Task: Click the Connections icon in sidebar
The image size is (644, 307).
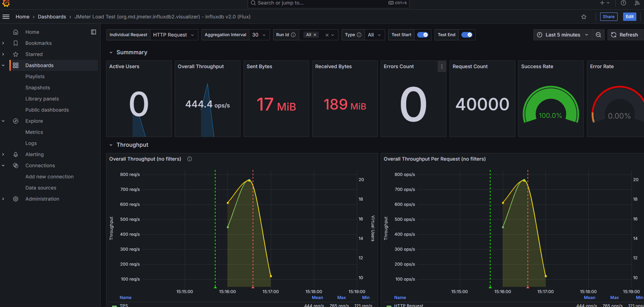Action: (x=16, y=165)
